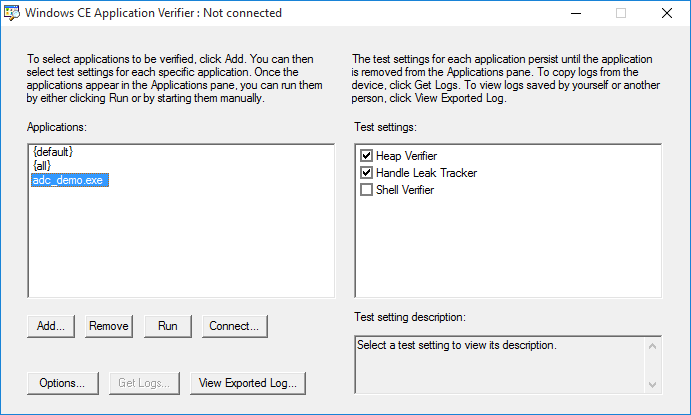The width and height of the screenshot is (691, 415).
Task: Run the selected application
Action: click(x=168, y=326)
